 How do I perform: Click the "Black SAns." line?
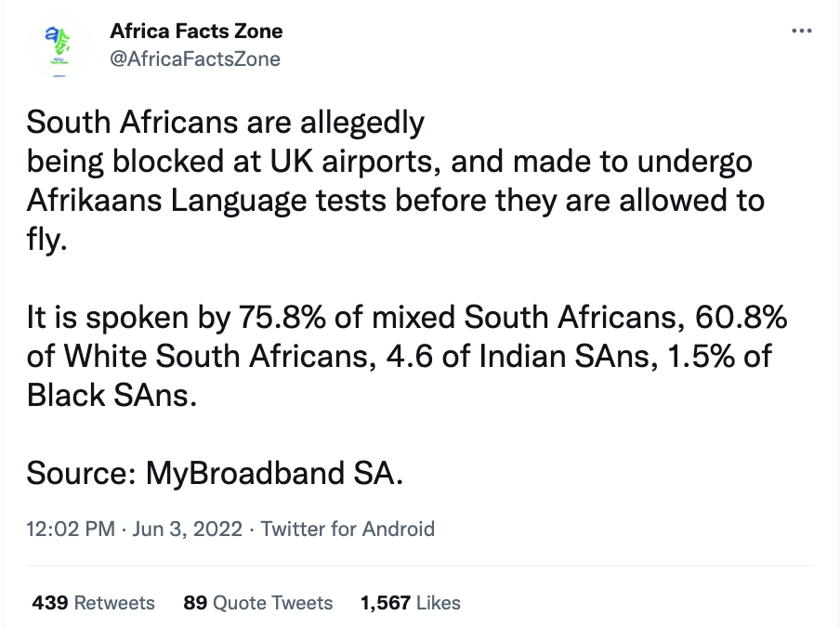(112, 395)
